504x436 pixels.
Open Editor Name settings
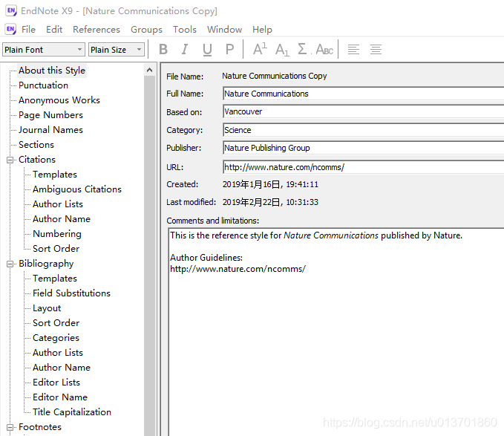(60, 397)
